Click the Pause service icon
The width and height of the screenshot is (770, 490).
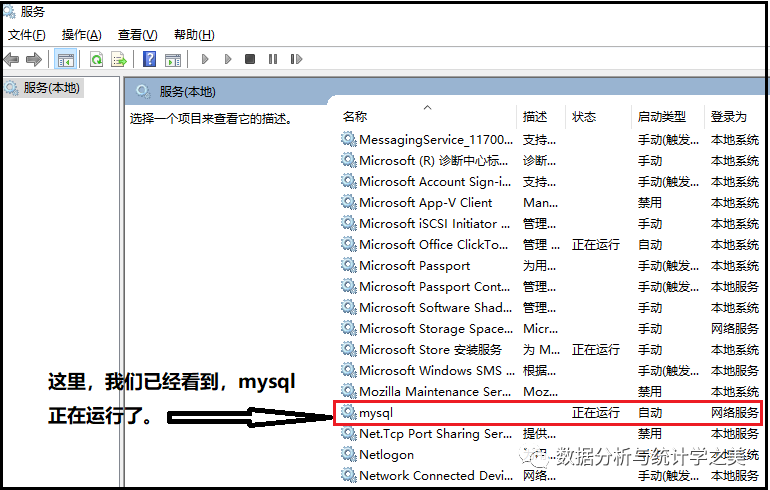273,59
